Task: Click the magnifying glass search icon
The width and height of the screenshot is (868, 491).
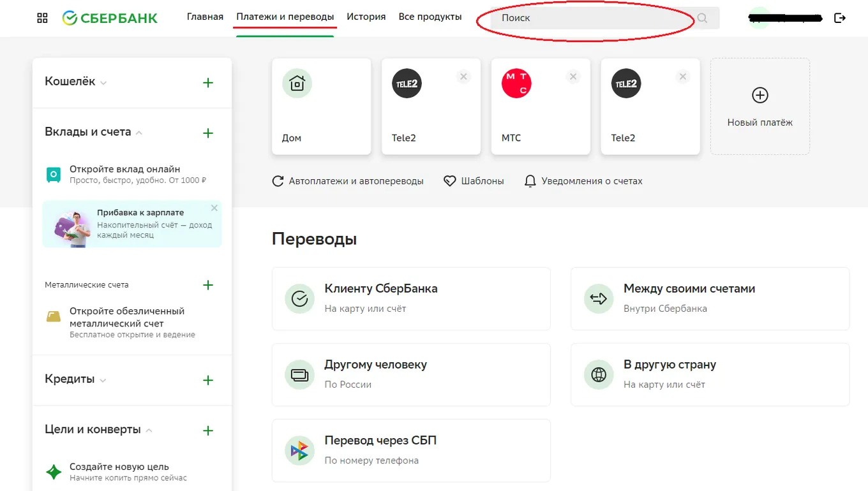Action: [703, 18]
